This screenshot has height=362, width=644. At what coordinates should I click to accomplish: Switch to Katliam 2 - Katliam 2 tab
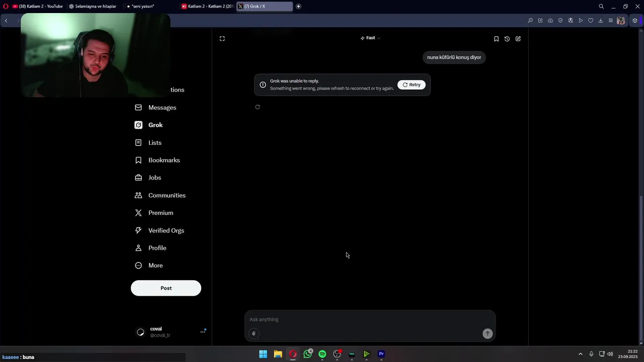(x=207, y=7)
